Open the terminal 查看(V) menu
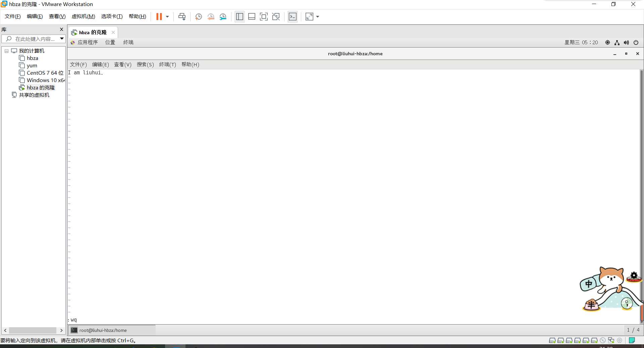This screenshot has height=348, width=644. 122,65
